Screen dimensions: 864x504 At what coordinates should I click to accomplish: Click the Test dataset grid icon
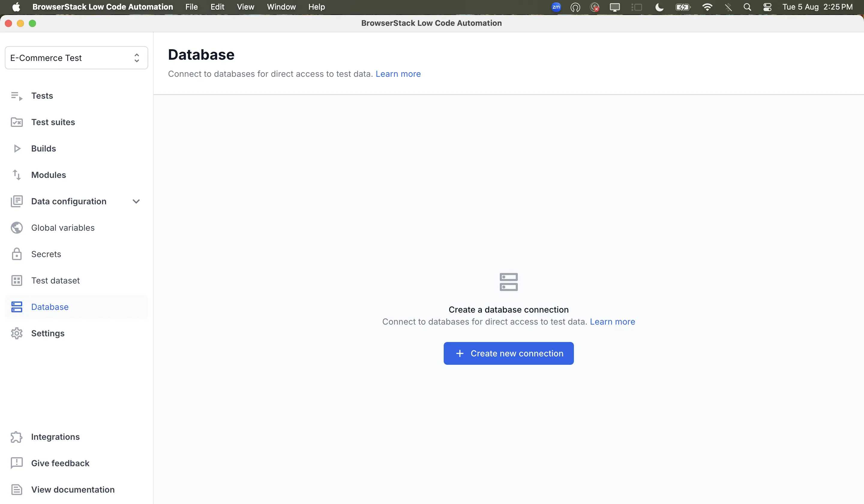click(x=16, y=280)
